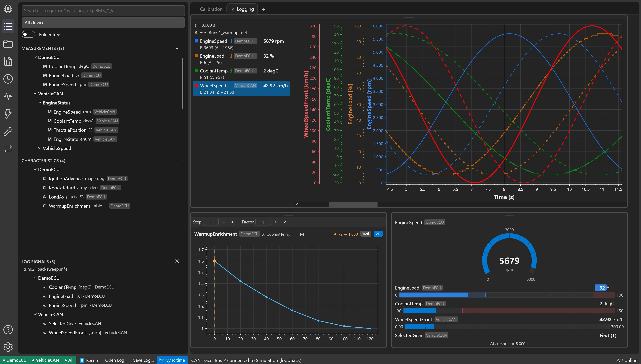The height and width of the screenshot is (364, 641).
Task: Increase value with the plus step button
Action: pos(232,222)
